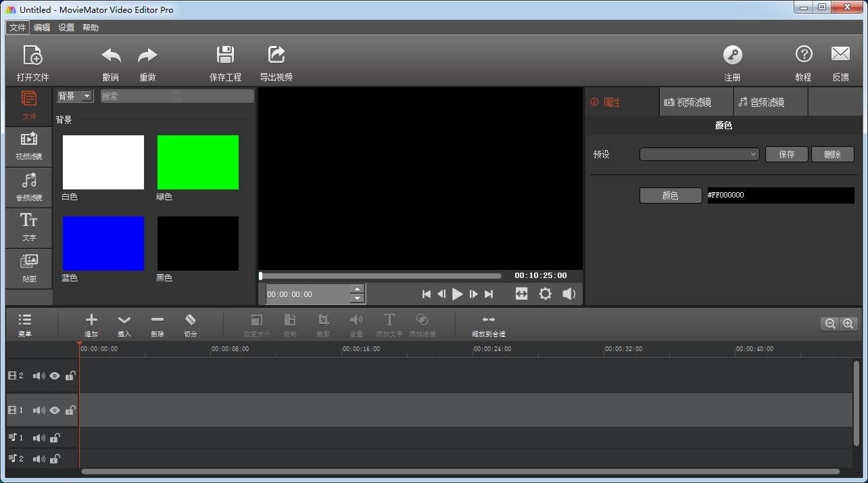Switch to the 视频滤镜 properties tab
The height and width of the screenshot is (483, 868).
point(696,102)
